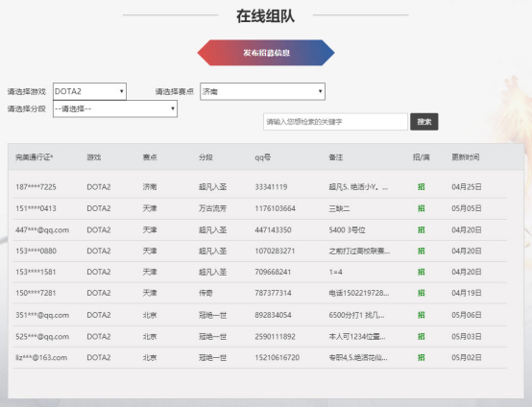The width and height of the screenshot is (532, 407).
Task: Click the green 招 icon for 151****0413
Action: pyautogui.click(x=421, y=208)
